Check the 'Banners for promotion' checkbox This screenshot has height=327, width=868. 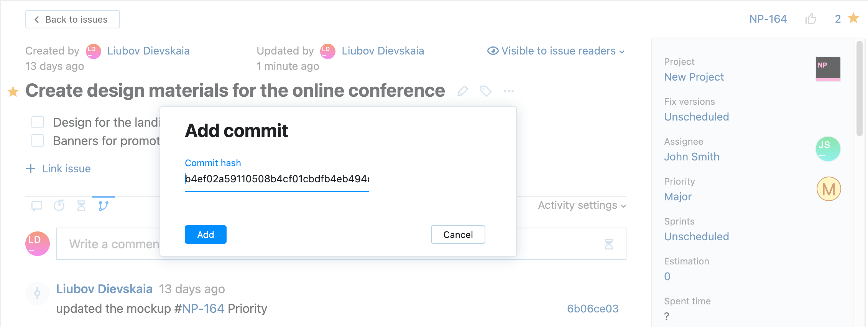[x=38, y=140]
